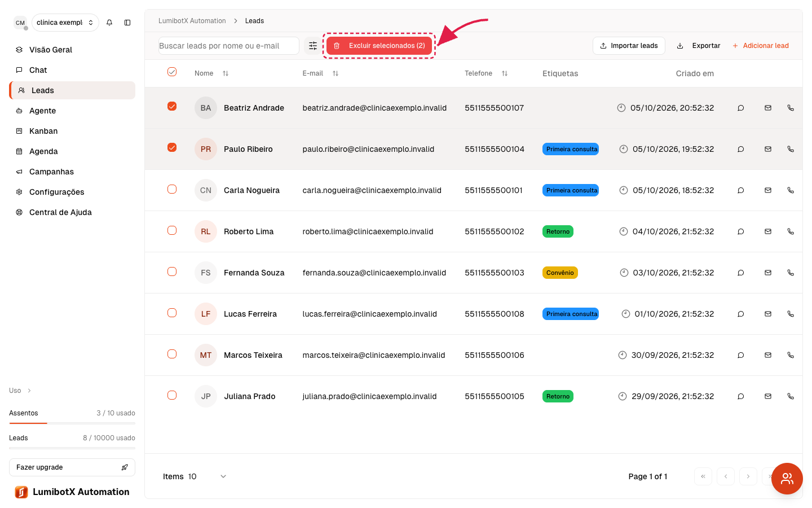
Task: Open the notifications bell icon
Action: 109,23
